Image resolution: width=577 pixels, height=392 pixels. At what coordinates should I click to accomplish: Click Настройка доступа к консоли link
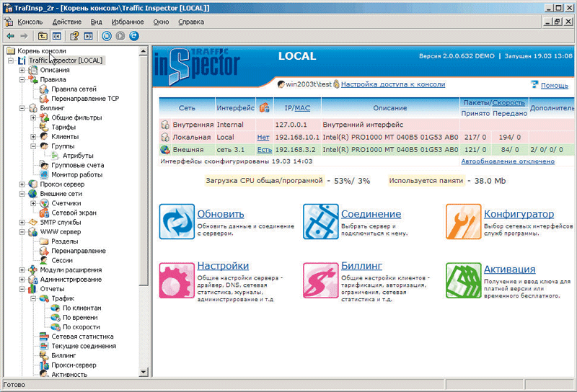tap(393, 84)
